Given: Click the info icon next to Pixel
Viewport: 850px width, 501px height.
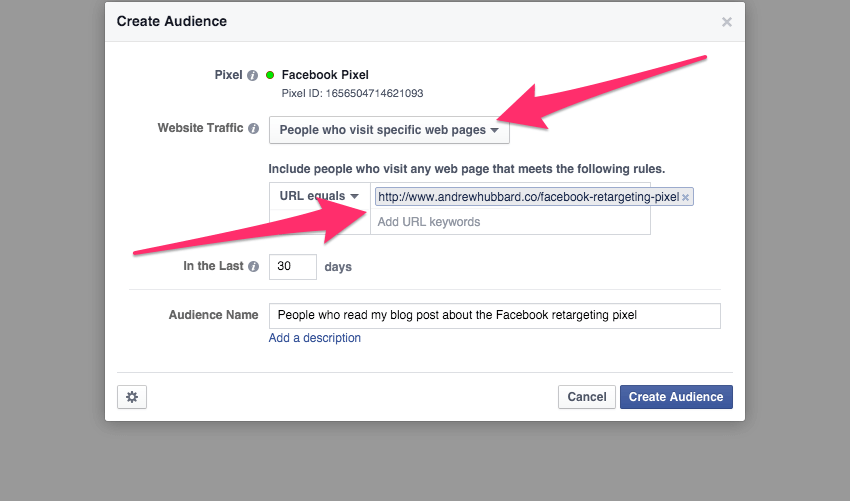Looking at the screenshot, I should [x=253, y=75].
